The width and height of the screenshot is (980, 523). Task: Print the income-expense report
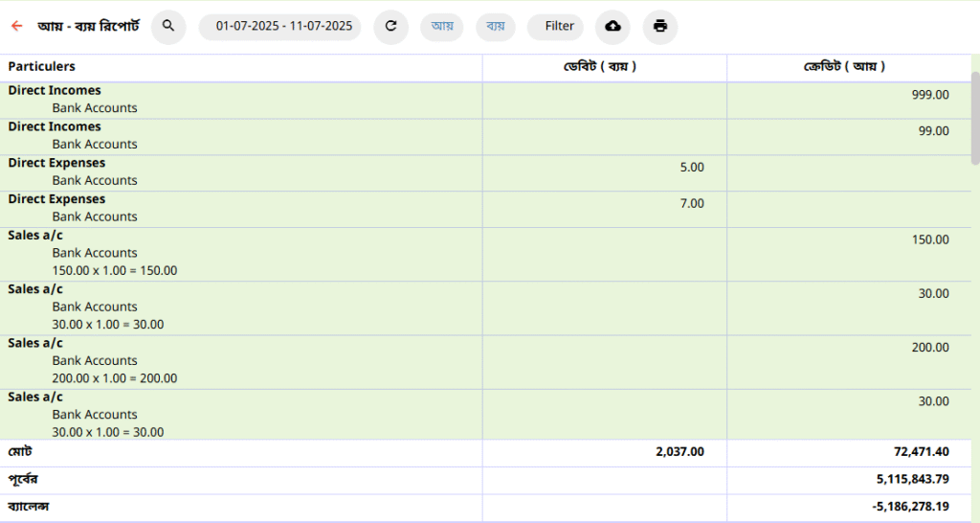[x=660, y=26]
